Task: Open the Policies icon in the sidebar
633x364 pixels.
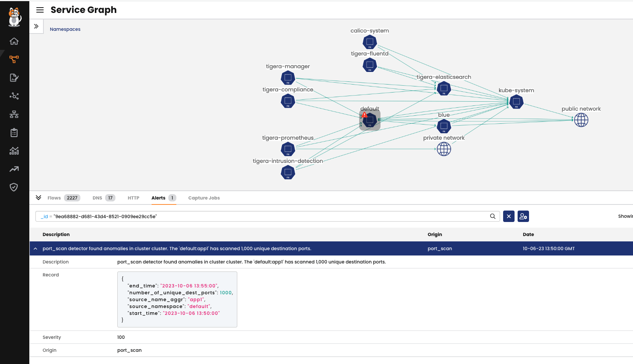Action: tap(14, 78)
